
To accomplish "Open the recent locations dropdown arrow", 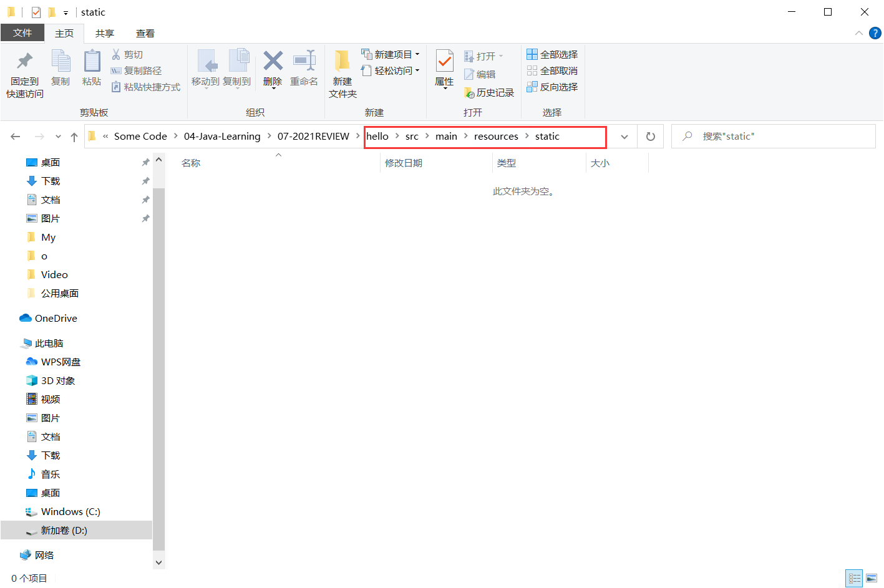I will pyautogui.click(x=58, y=137).
